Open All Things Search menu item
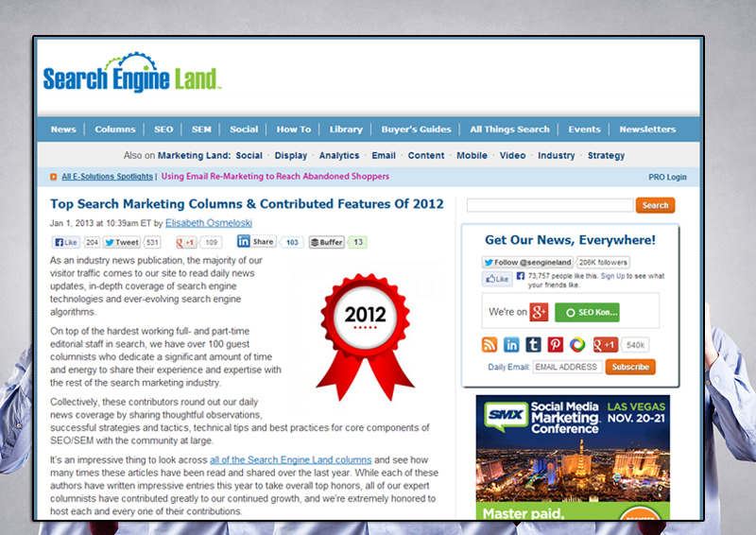This screenshot has height=535, width=756. [509, 129]
